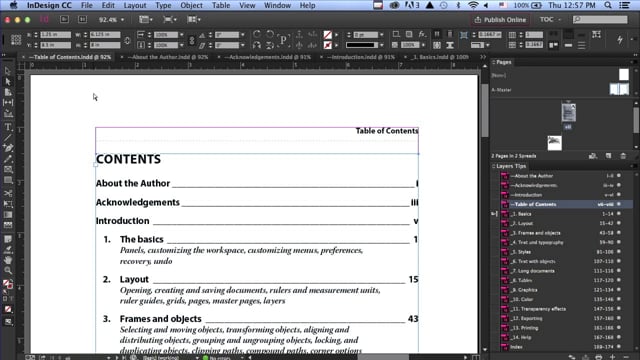Open the View Options dropdown
Image resolution: width=640 pixels, height=360 pixels.
[x=146, y=19]
